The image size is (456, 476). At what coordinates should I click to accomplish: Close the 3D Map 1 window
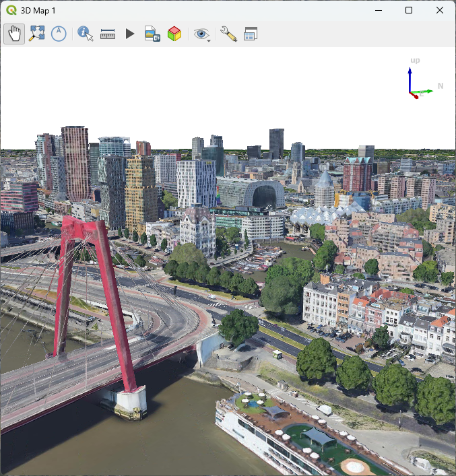(x=440, y=10)
